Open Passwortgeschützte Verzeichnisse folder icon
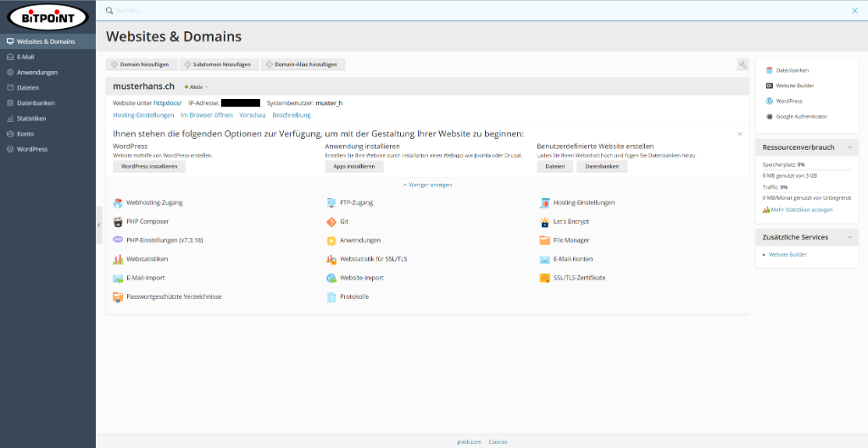The height and width of the screenshot is (448, 868). [118, 297]
